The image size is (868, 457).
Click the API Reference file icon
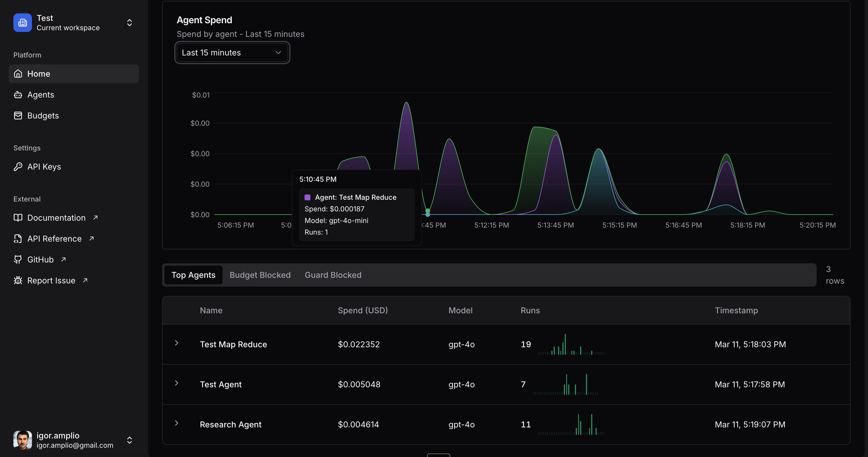(x=18, y=239)
